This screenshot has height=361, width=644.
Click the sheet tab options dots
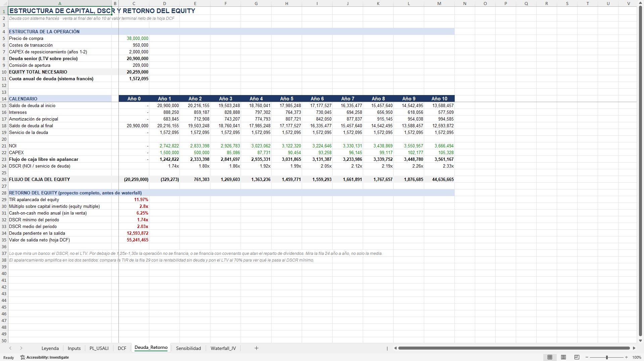click(387, 348)
